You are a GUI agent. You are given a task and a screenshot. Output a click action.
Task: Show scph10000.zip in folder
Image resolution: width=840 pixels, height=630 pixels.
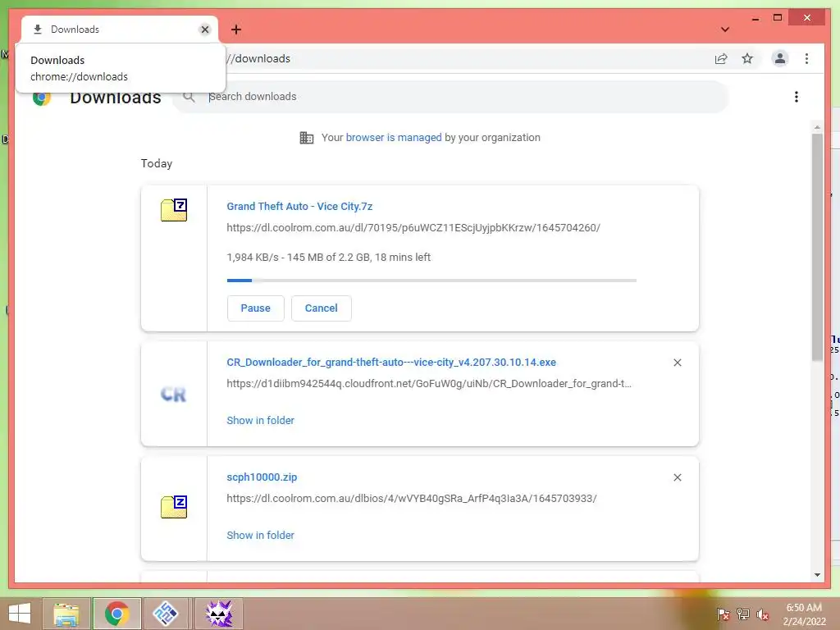[260, 535]
